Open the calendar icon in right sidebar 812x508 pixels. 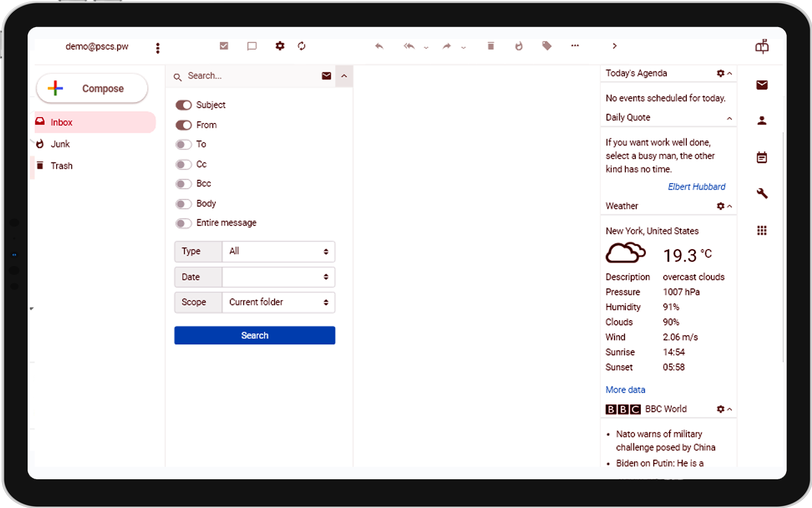762,158
